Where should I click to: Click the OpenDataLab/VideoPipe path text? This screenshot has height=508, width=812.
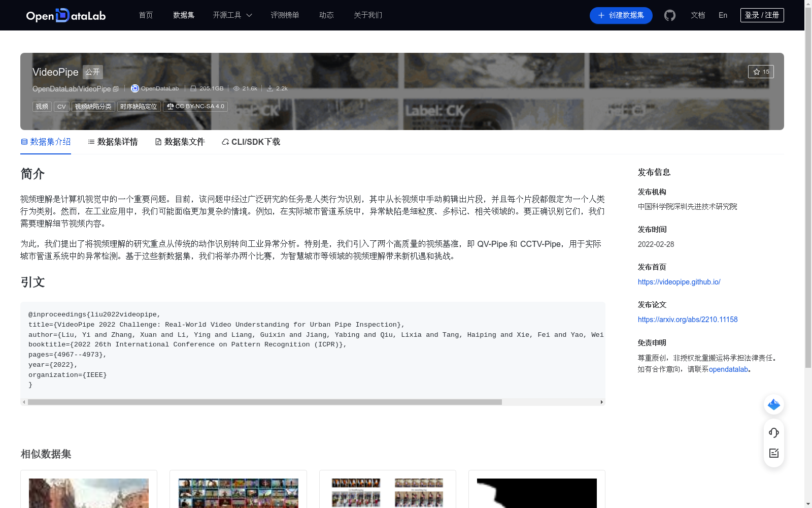(72, 89)
